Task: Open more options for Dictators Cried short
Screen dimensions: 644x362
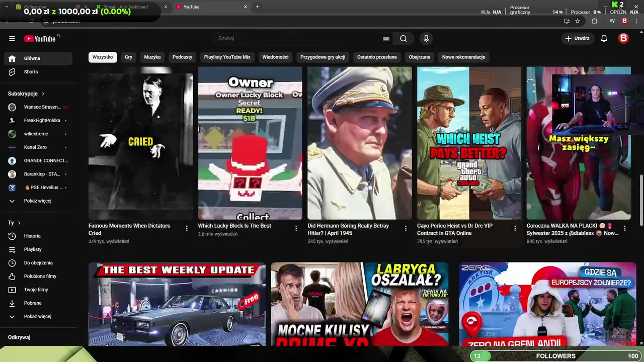Action: (187, 228)
